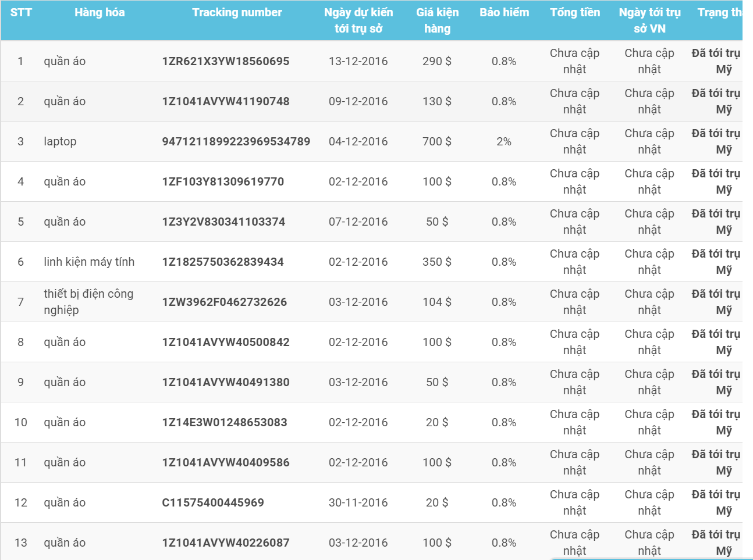The width and height of the screenshot is (753, 560).
Task: Click row 1's Đã tới trụ Mỹ status
Action: [716, 61]
